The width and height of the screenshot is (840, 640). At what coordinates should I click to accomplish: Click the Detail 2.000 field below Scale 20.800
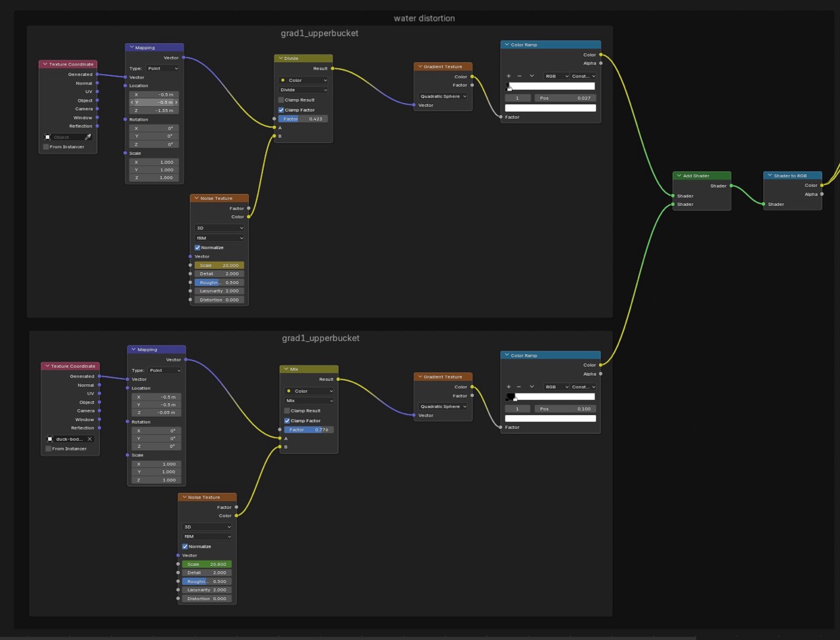tap(207, 573)
